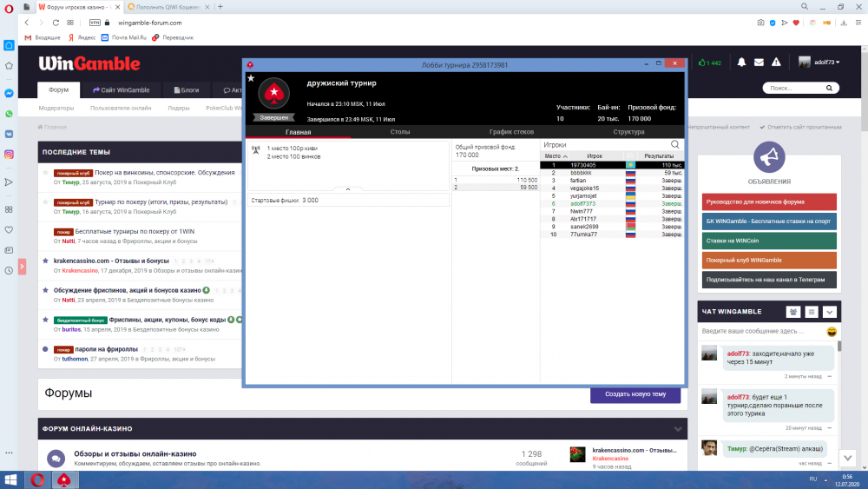The image size is (868, 489).
Task: Collapse the WinGamble chat panel chevron
Action: coord(830,312)
